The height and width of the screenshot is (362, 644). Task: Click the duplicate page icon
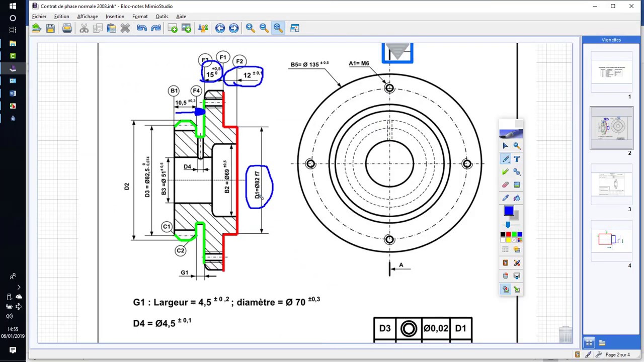[186, 28]
